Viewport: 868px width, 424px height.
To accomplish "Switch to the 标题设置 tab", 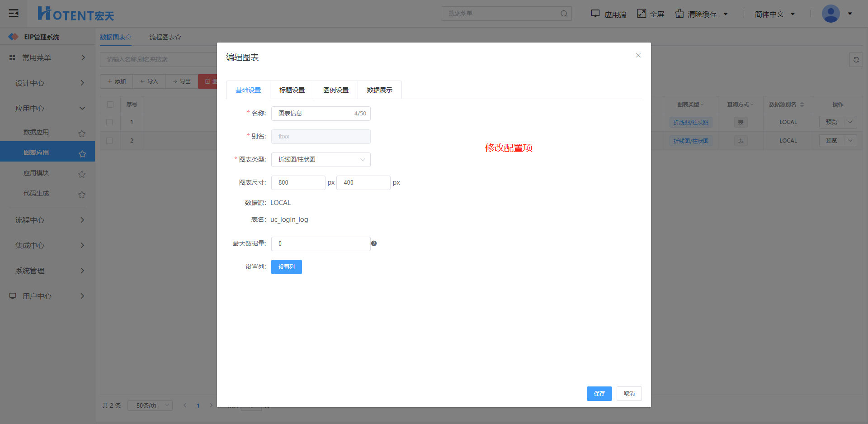I will point(292,90).
